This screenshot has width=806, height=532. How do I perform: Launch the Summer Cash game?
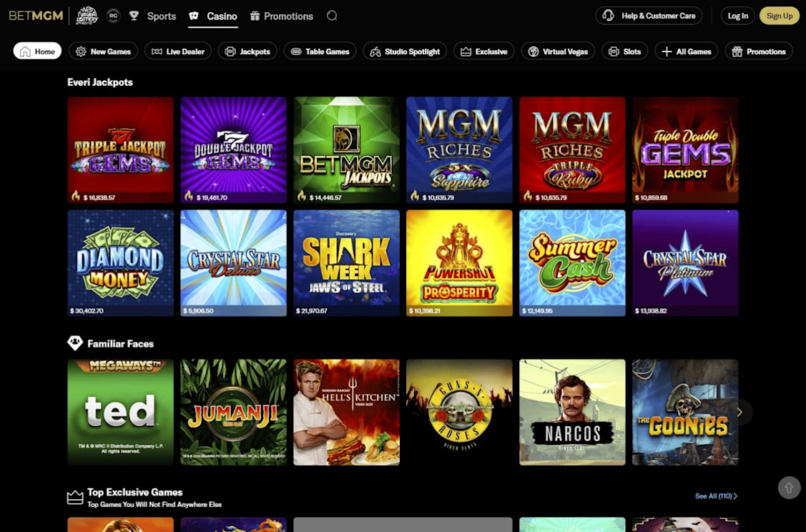click(572, 262)
